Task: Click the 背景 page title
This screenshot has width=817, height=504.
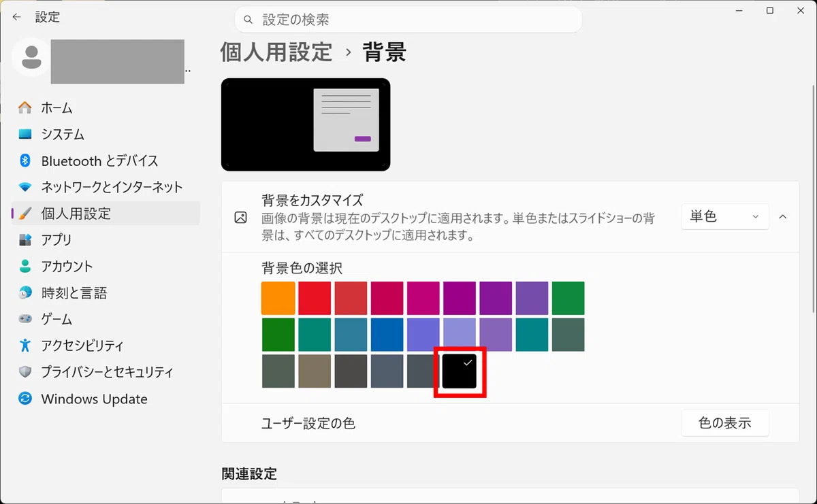Action: coord(385,52)
